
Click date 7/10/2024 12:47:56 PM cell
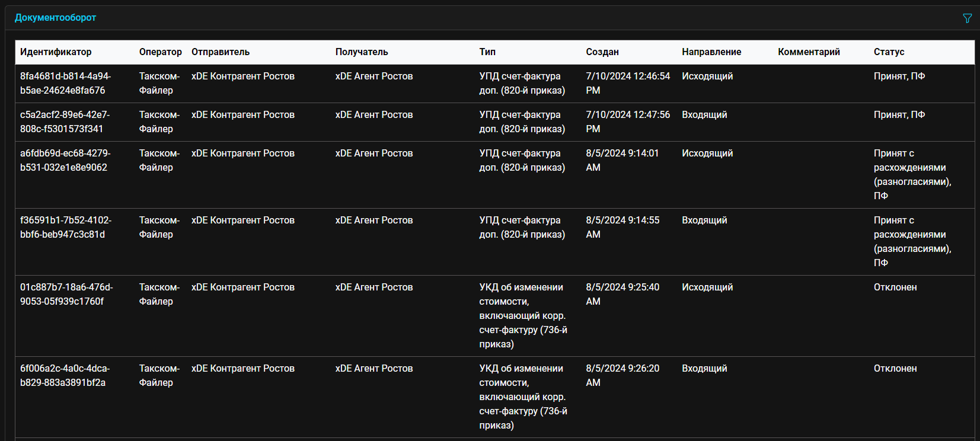pos(628,122)
